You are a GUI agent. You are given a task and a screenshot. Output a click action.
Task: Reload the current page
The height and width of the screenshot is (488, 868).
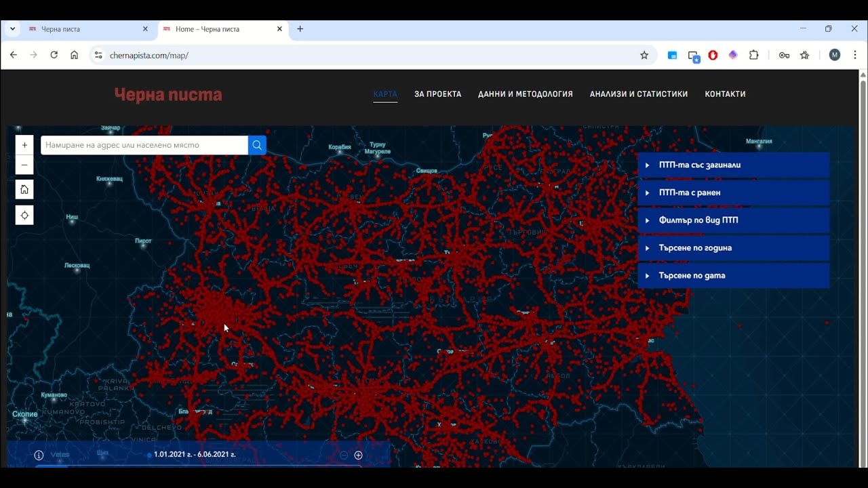click(x=54, y=55)
